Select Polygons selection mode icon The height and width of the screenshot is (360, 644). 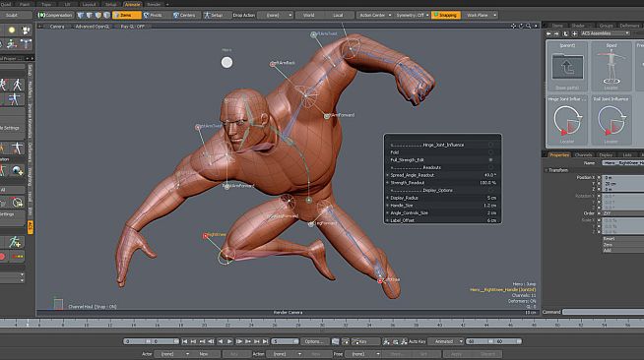(x=98, y=15)
